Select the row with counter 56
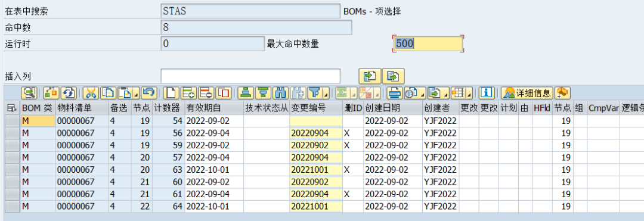Viewport: 644px width, 221px height. [x=13, y=133]
